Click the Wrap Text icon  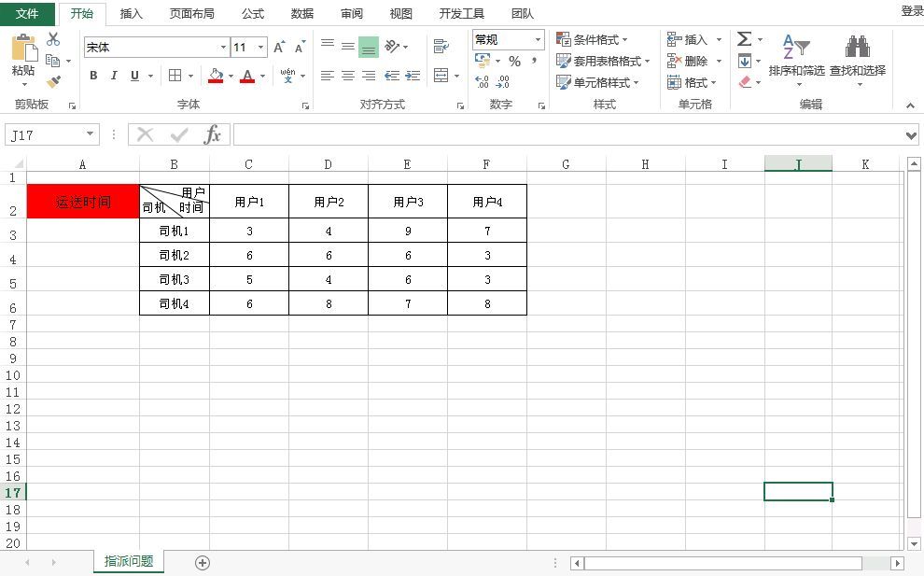(441, 46)
